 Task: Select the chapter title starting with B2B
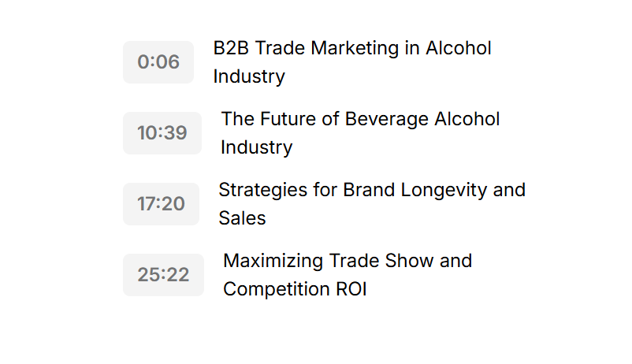[352, 62]
